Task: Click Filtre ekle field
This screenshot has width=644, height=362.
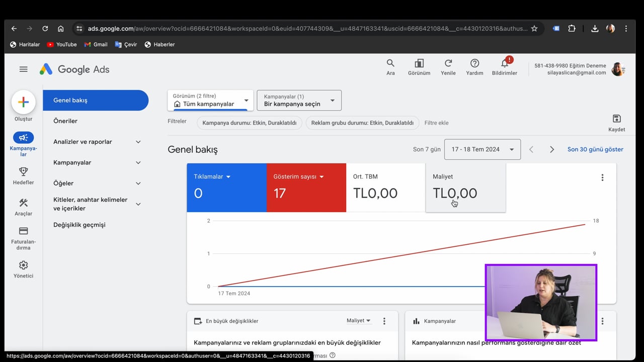Action: point(436,123)
